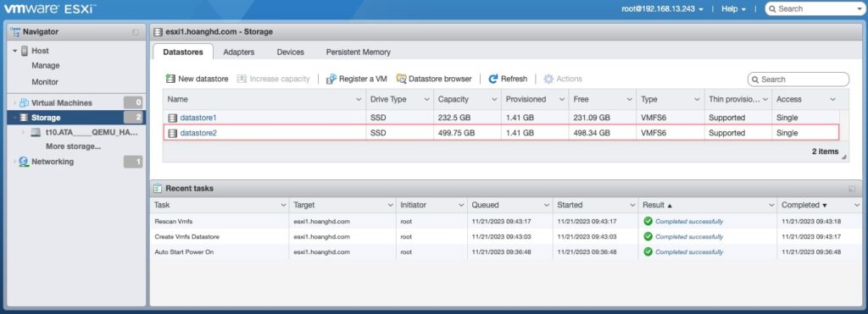Click the Storage icon in Navigator
Screen dimensions: 868x314
[24, 118]
